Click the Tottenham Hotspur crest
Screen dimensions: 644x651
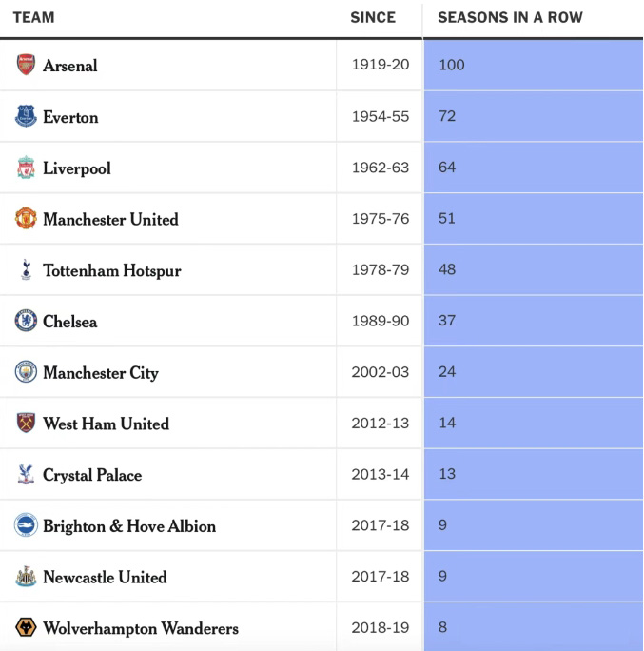26,270
